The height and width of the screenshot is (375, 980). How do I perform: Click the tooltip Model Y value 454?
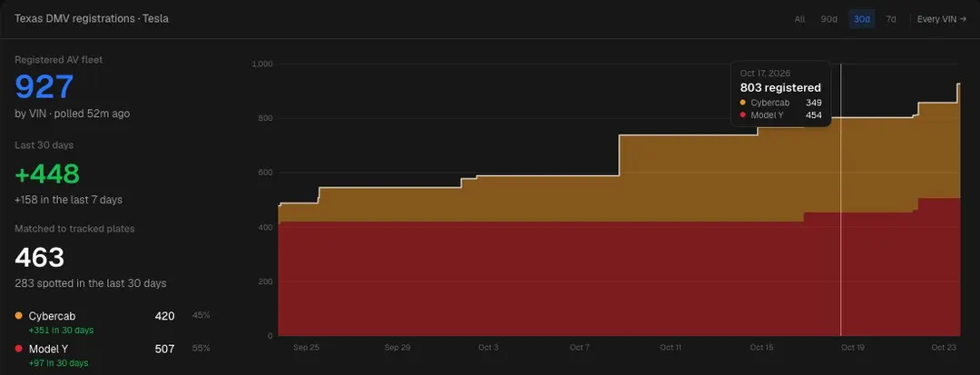pyautogui.click(x=814, y=115)
